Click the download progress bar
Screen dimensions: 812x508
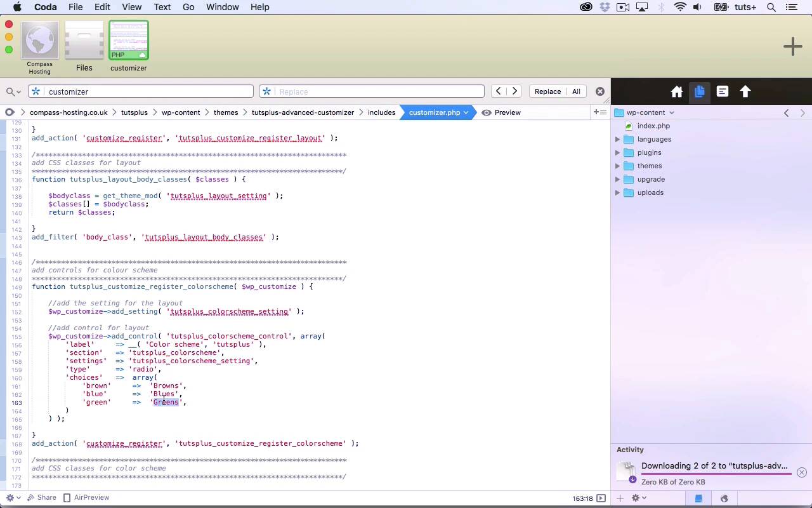tap(716, 474)
